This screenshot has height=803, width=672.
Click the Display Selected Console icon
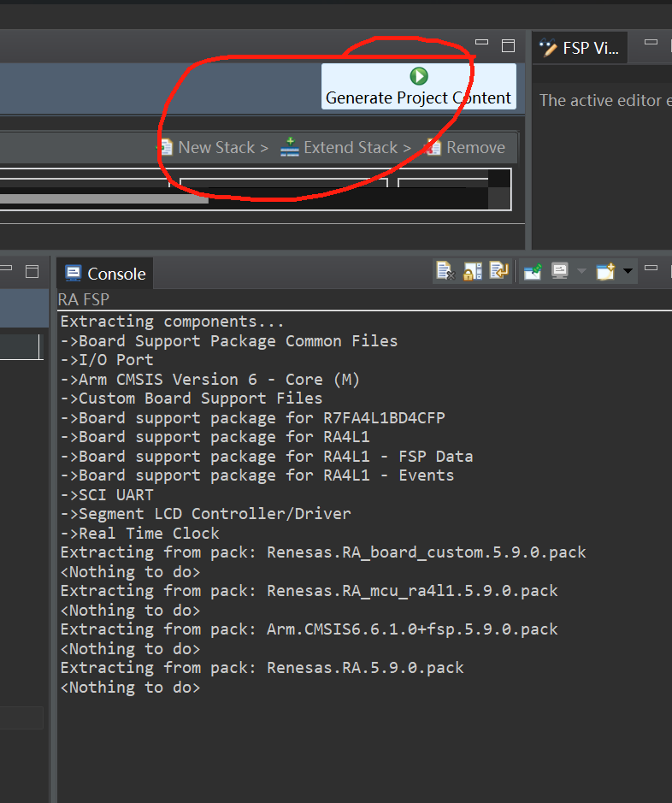tap(559, 270)
